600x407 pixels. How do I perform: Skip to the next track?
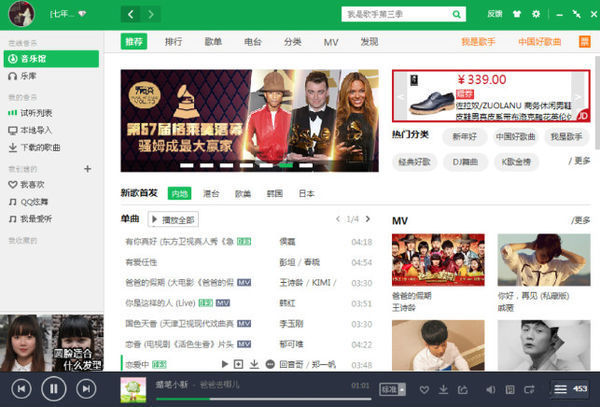(86, 389)
